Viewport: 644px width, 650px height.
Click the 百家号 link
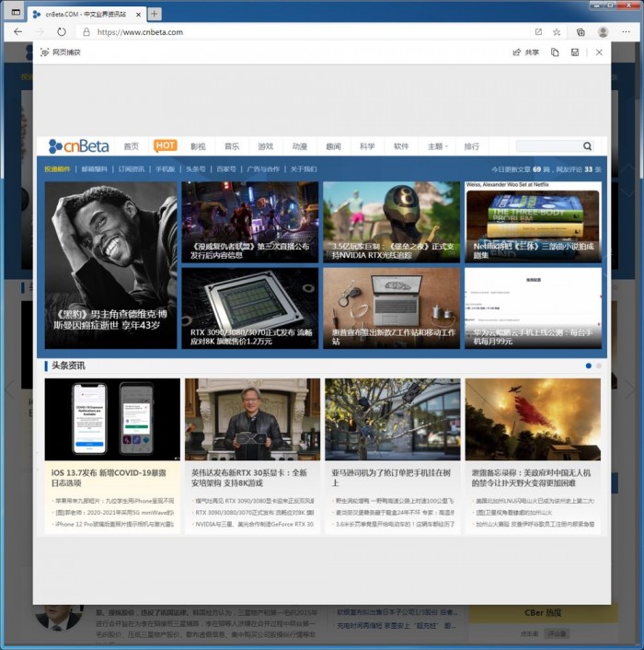(x=226, y=169)
